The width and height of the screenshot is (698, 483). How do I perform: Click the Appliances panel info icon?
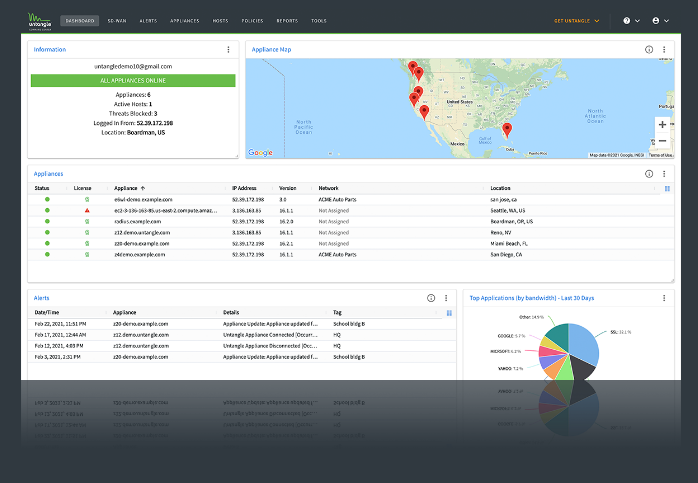click(649, 174)
